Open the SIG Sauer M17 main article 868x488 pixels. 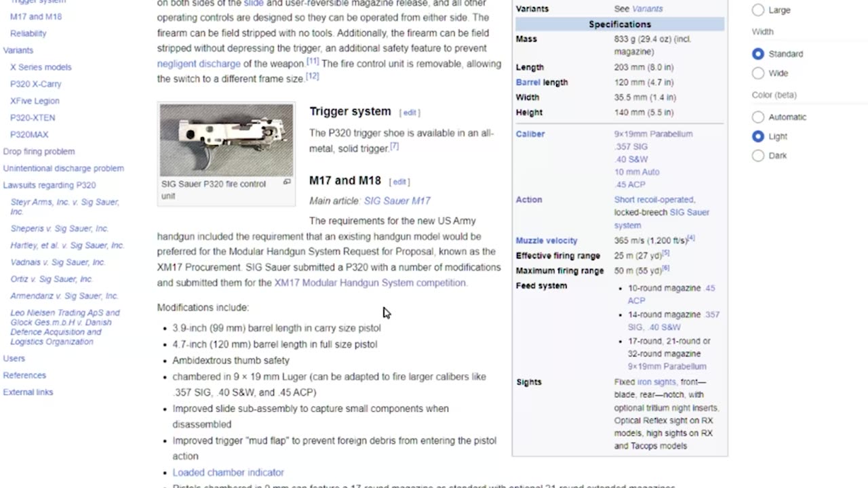click(397, 201)
